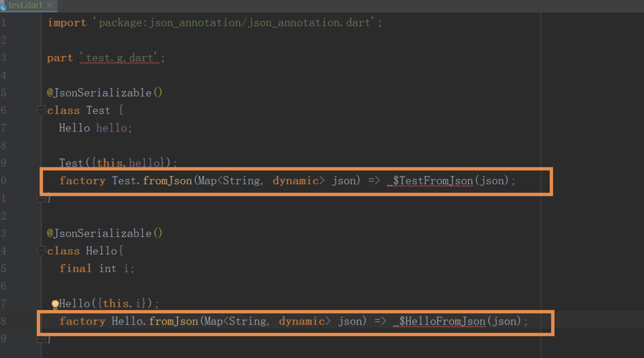Click the underlined 'test.g.dart' part string
The width and height of the screenshot is (644, 358).
119,58
